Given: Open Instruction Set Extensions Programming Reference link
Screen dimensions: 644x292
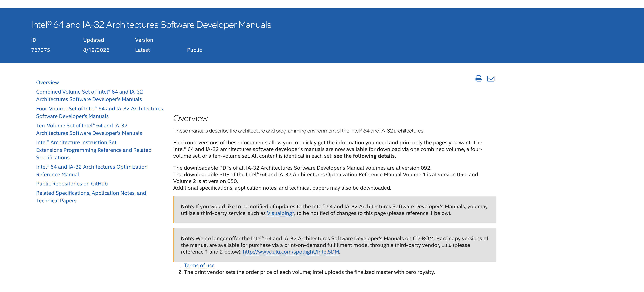Looking at the screenshot, I should point(94,150).
